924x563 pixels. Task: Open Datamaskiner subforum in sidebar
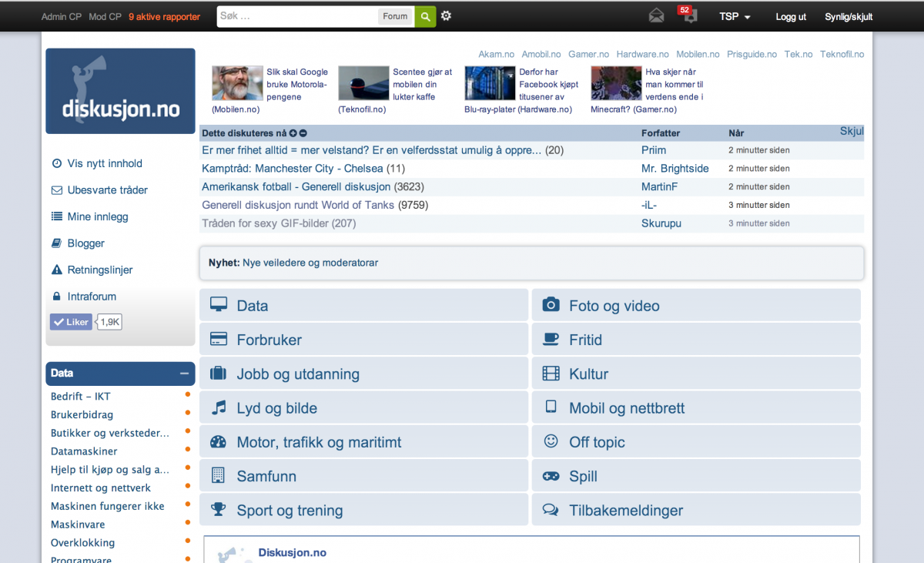pos(84,451)
